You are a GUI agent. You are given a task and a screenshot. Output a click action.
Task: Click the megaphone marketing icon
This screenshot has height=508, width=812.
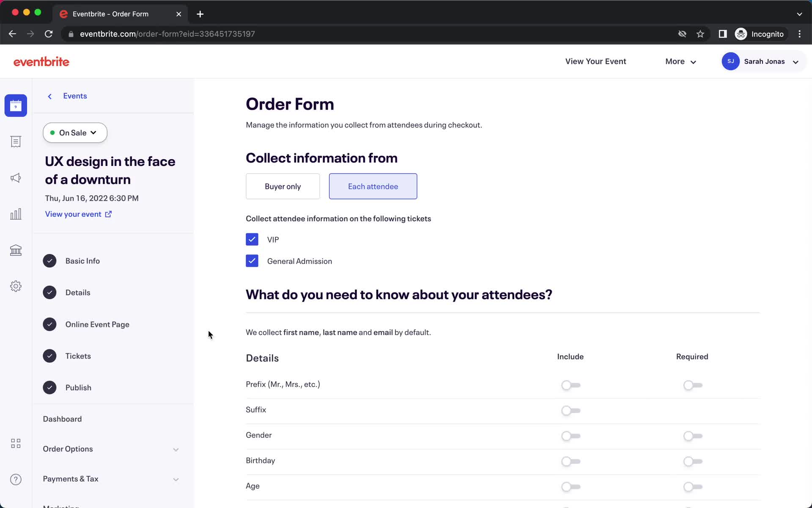coord(16,178)
